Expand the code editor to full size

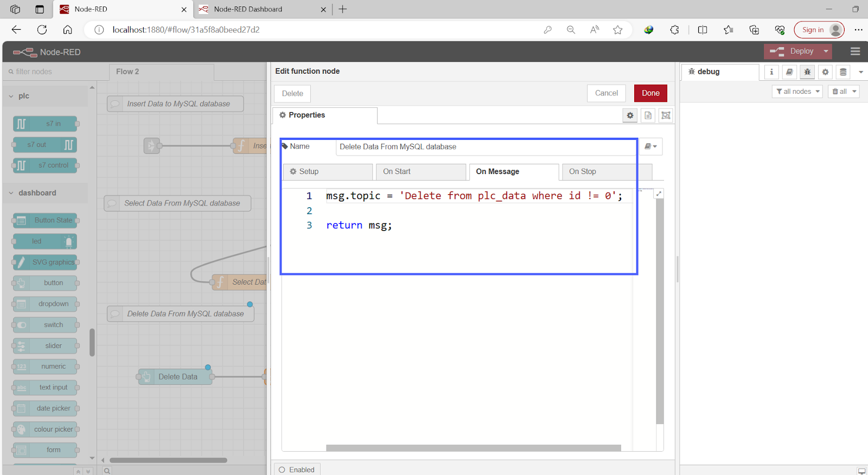tap(659, 194)
